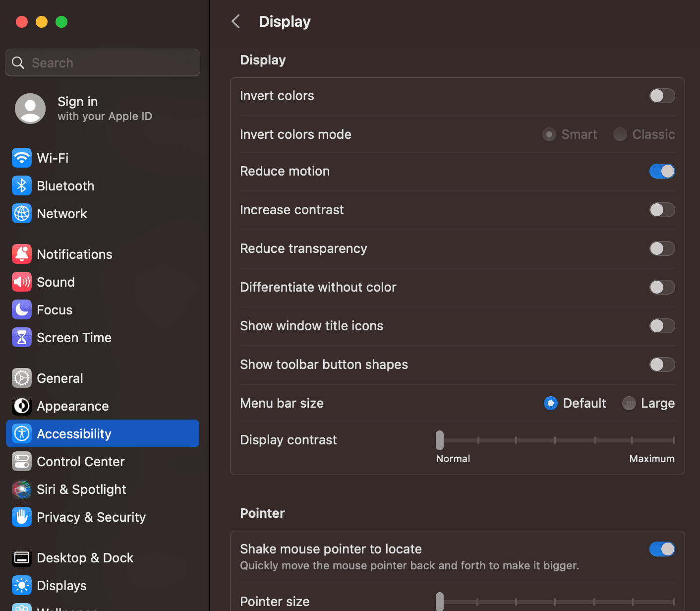Click the Screen Time hourglass icon
The width and height of the screenshot is (700, 611).
[21, 337]
